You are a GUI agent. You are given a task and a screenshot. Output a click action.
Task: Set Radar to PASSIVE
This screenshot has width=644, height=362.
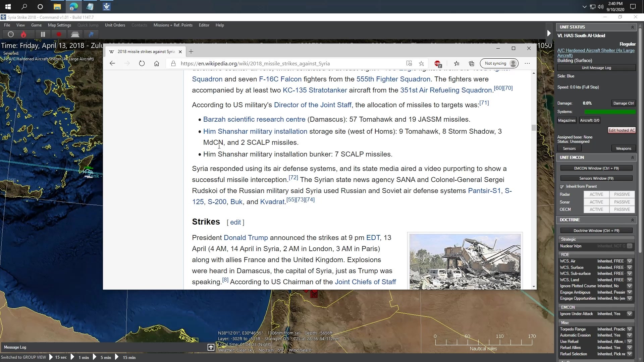pos(622,194)
